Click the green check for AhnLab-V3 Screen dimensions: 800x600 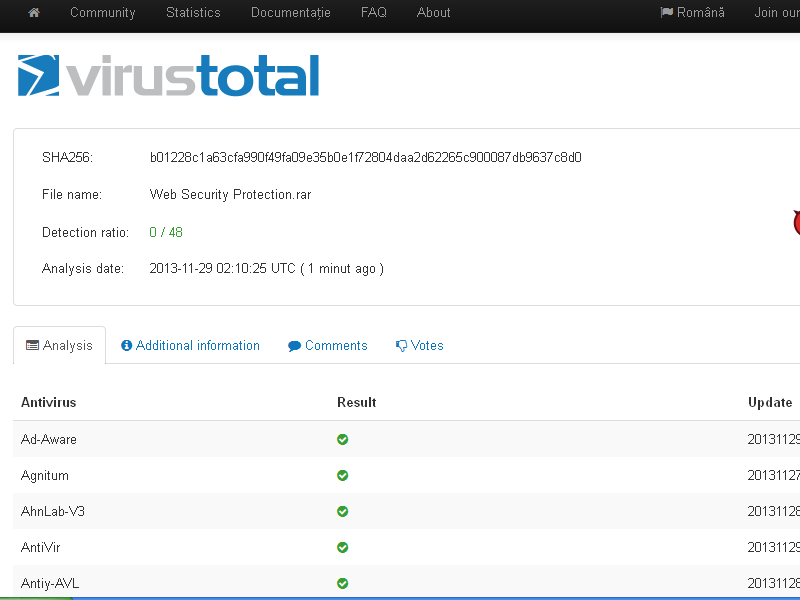pyautogui.click(x=342, y=511)
